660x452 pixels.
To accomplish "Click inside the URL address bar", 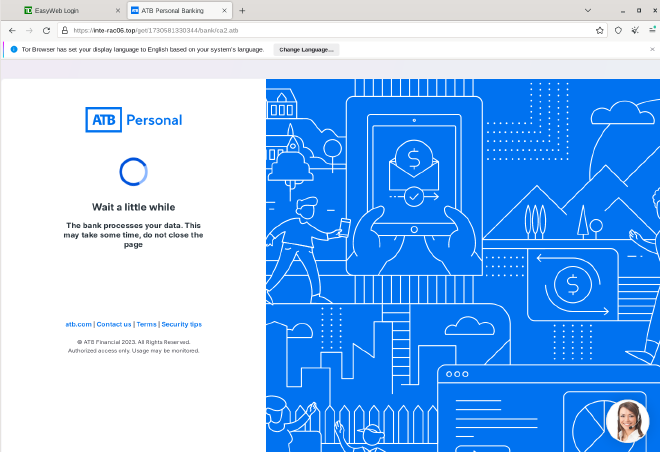I will pos(328,30).
